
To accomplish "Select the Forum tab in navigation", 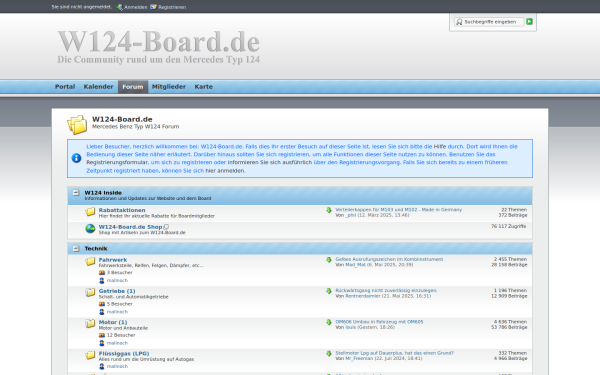I will (133, 87).
